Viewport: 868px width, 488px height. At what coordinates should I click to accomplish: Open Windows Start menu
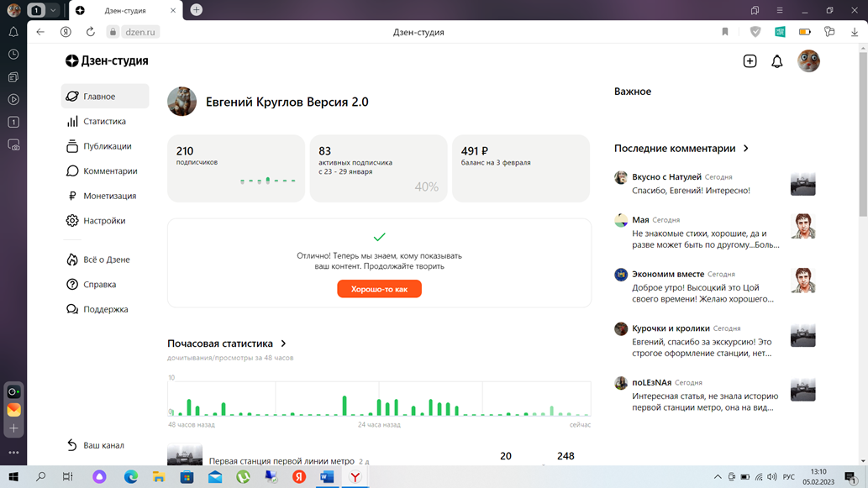13,476
